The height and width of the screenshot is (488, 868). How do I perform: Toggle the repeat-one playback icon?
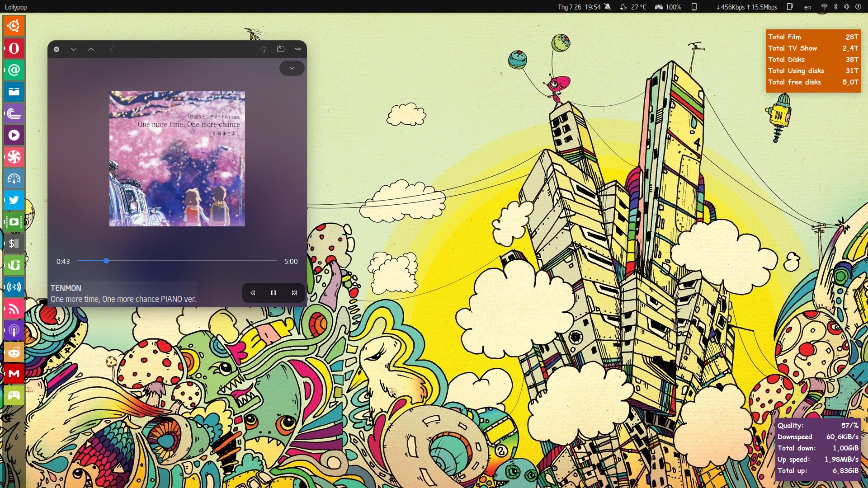pos(281,49)
